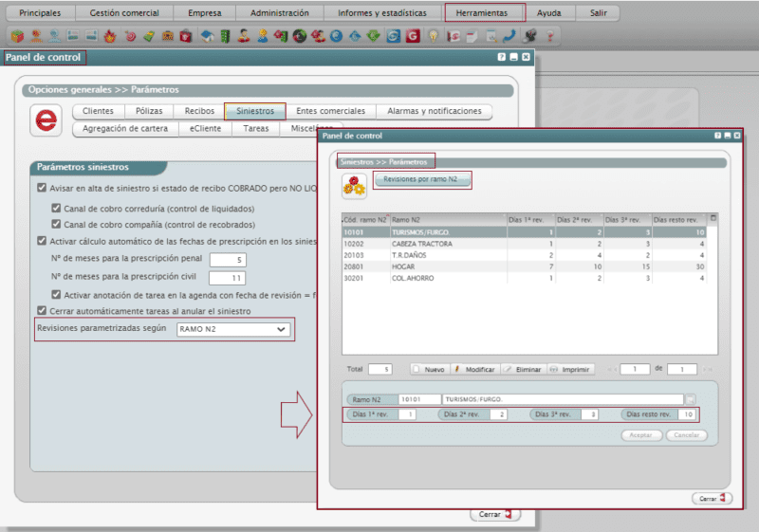This screenshot has height=532, width=759.
Task: Click the phone icon in the toolbar
Action: click(x=509, y=36)
